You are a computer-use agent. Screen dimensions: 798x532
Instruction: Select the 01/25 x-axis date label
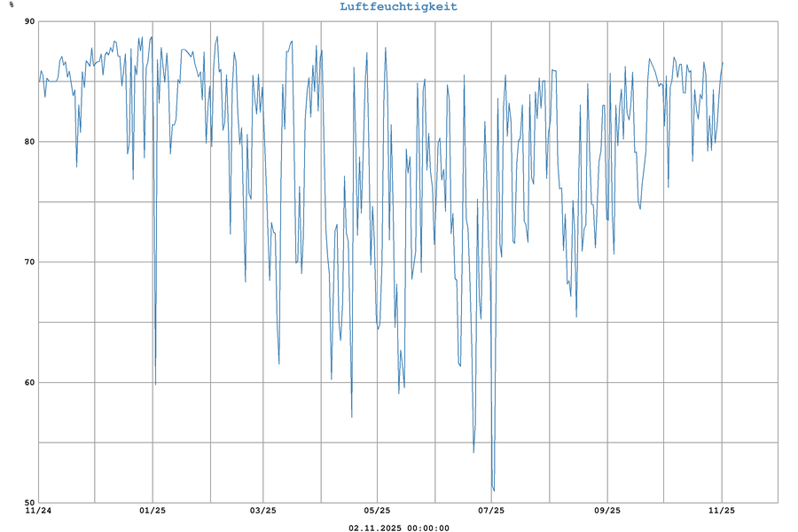pos(153,511)
